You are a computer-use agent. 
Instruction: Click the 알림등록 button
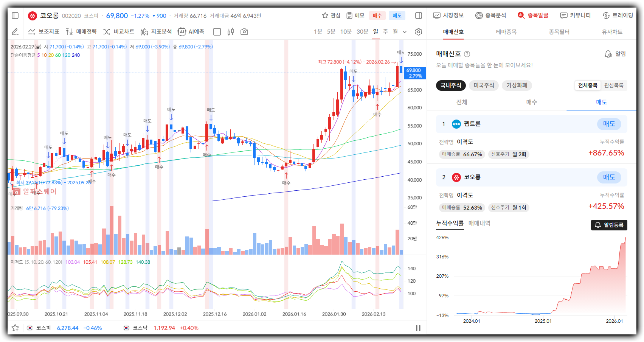pyautogui.click(x=609, y=225)
